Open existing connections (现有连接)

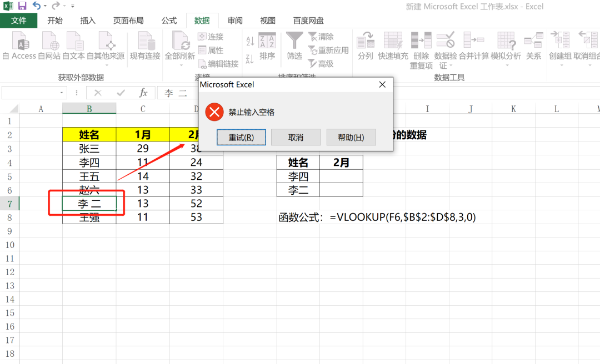click(145, 46)
